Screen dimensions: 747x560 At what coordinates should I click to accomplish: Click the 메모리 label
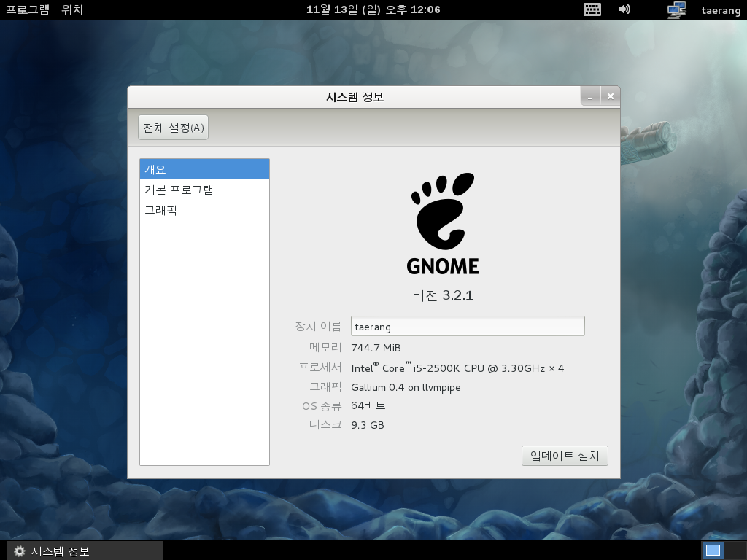point(325,347)
